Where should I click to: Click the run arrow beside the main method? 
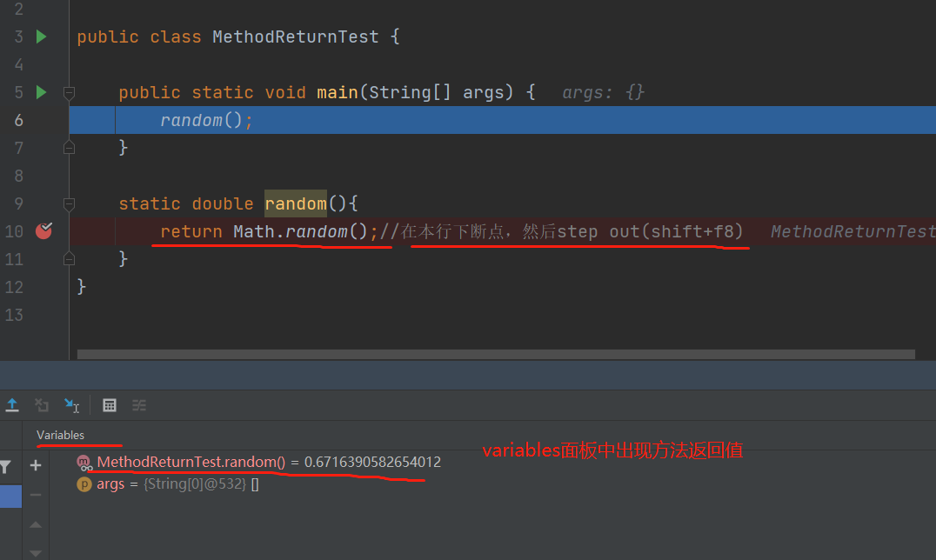40,92
